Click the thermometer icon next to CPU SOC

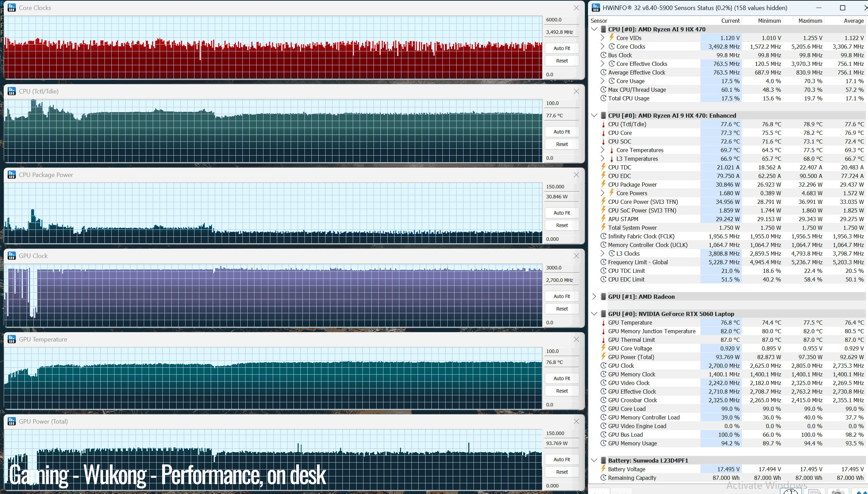(x=603, y=141)
